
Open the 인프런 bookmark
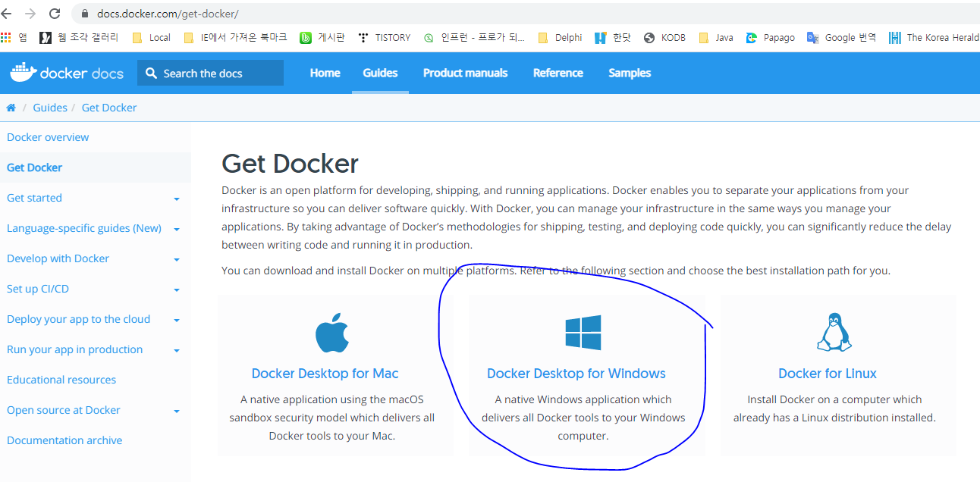[x=474, y=37]
